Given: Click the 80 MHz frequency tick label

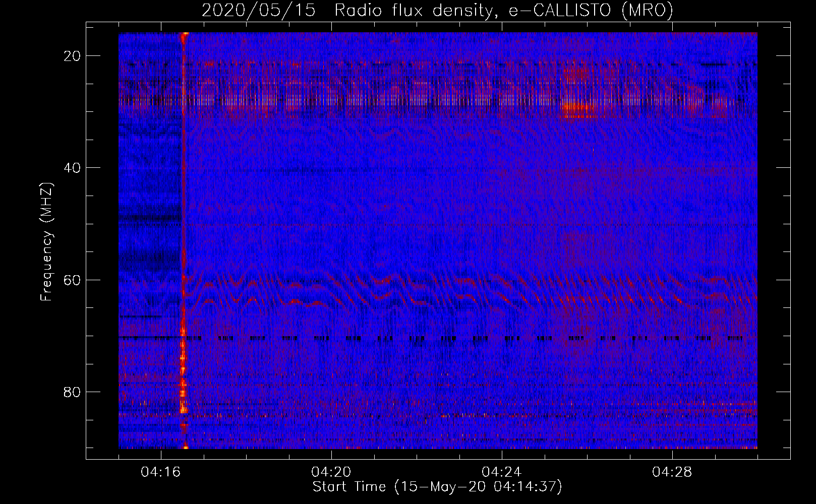Looking at the screenshot, I should pyautogui.click(x=73, y=392).
